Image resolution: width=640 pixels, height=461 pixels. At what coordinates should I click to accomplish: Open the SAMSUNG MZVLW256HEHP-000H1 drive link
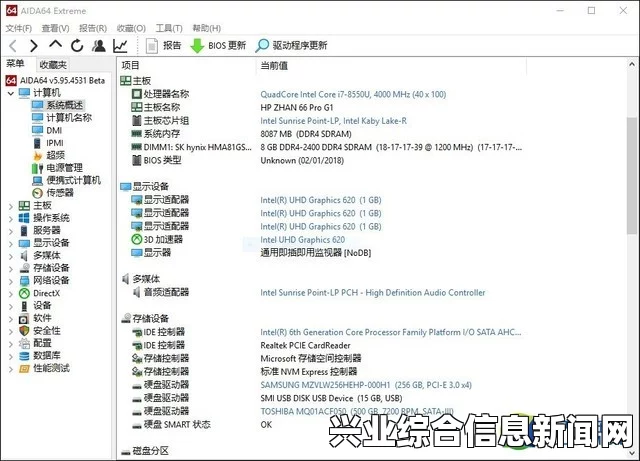click(366, 385)
